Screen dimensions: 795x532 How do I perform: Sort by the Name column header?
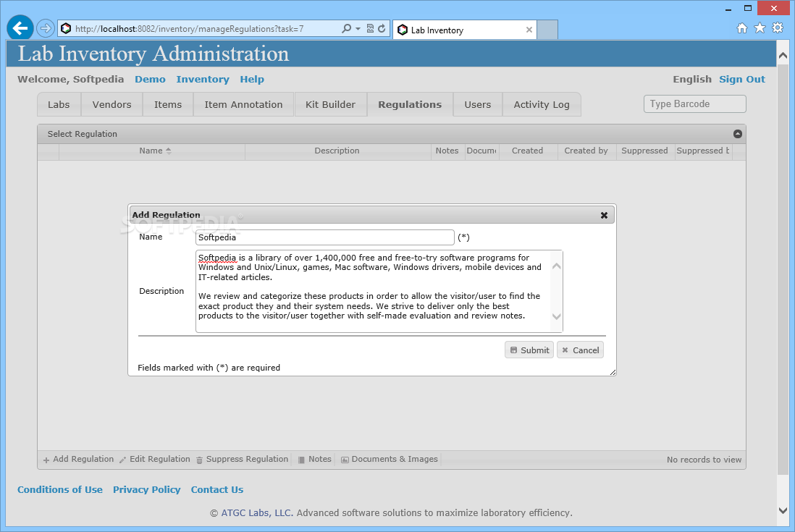(x=151, y=151)
